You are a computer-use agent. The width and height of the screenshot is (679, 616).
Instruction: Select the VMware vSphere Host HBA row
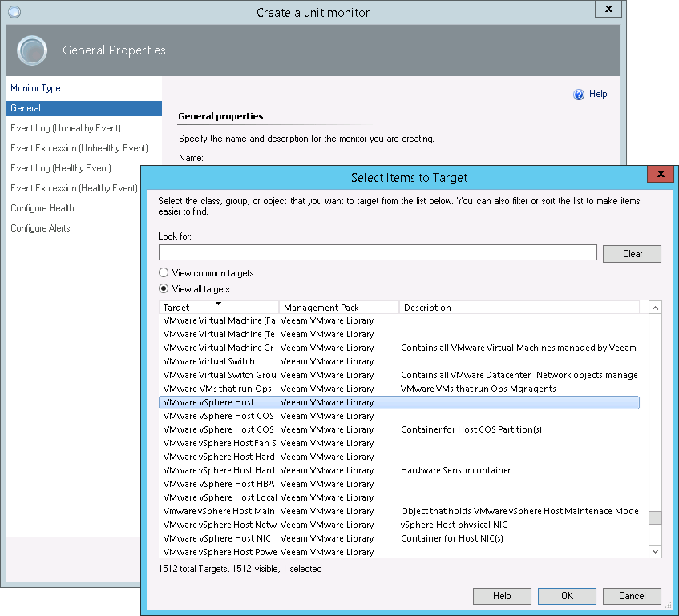pos(399,484)
